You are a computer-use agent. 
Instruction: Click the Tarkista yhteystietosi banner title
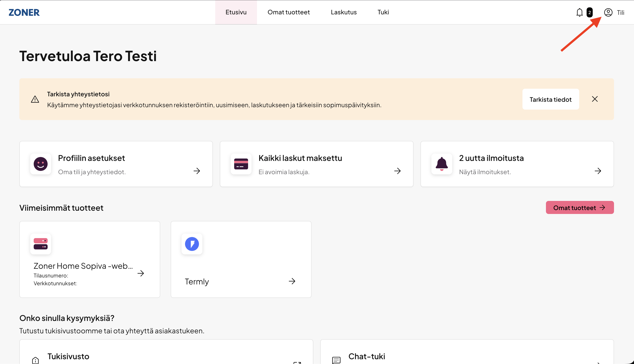(x=78, y=94)
